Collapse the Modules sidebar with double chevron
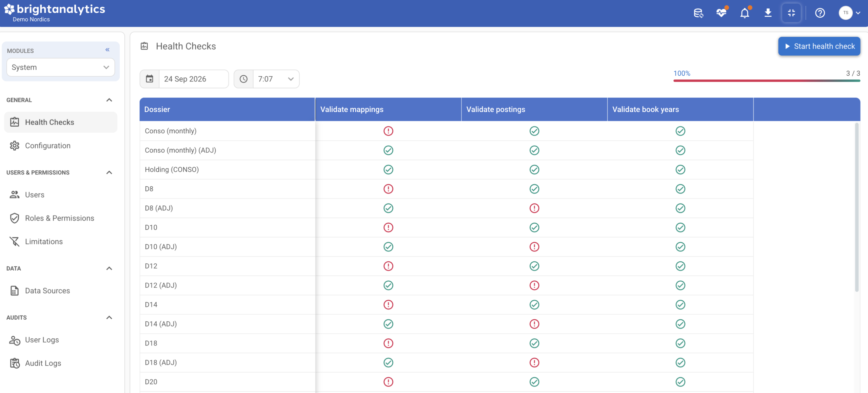 point(107,50)
